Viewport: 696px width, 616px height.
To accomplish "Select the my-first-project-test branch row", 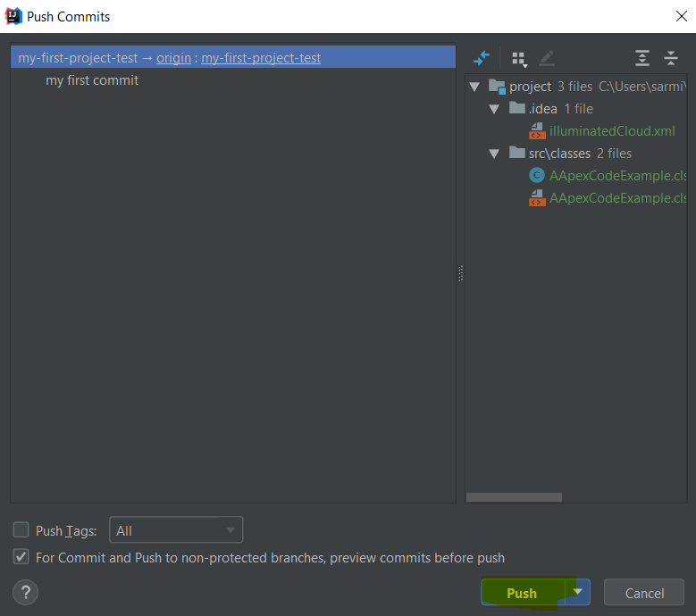I will 77,58.
